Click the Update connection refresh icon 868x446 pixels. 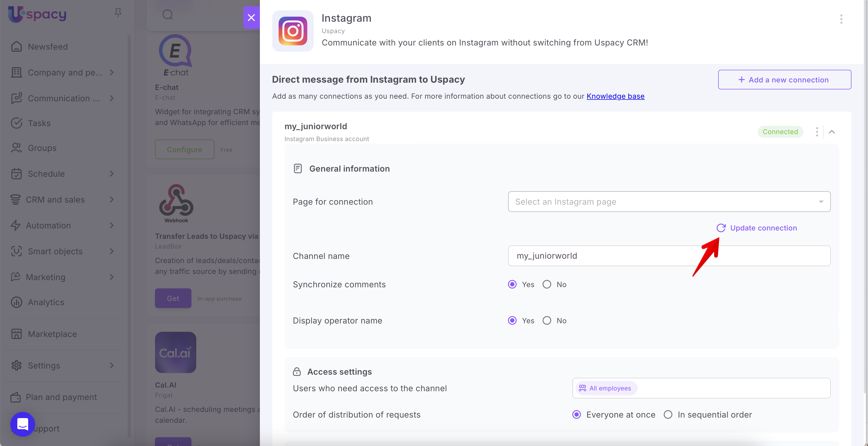pyautogui.click(x=721, y=228)
